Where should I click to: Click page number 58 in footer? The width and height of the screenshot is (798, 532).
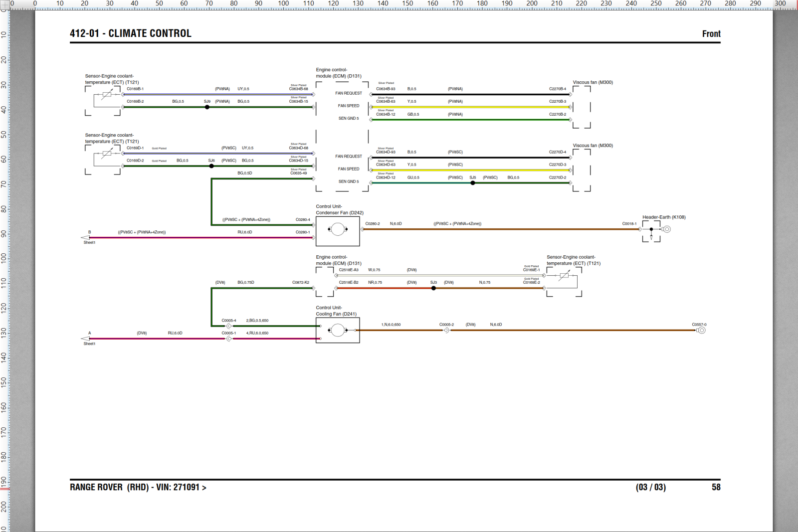click(716, 487)
